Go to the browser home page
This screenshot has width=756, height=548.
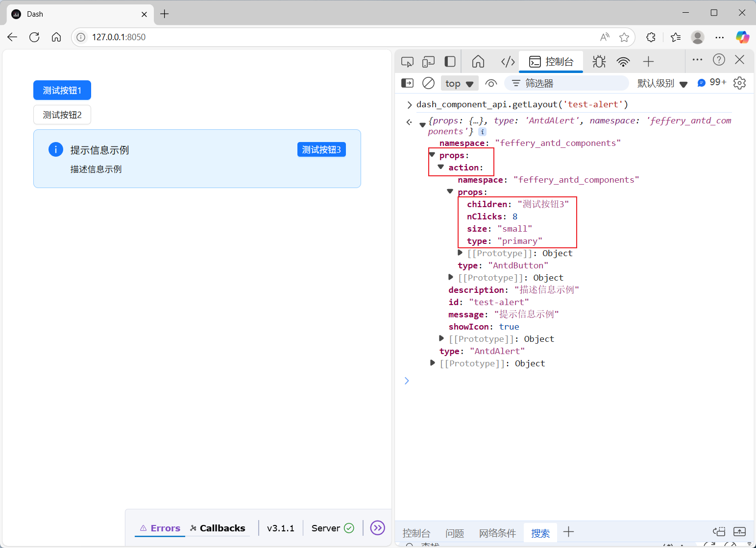click(x=56, y=37)
